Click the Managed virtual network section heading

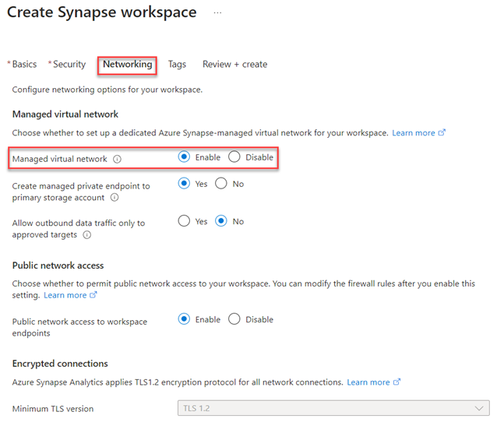click(x=65, y=114)
